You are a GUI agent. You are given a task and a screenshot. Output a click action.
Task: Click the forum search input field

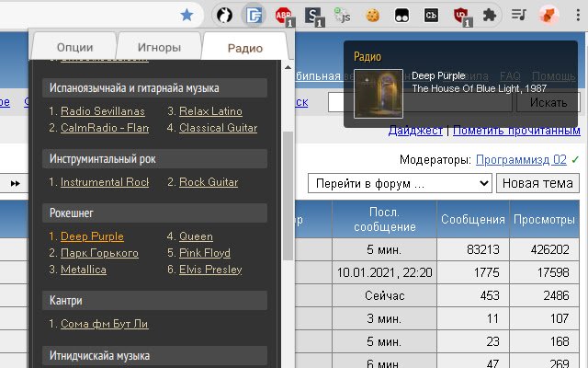[420, 102]
